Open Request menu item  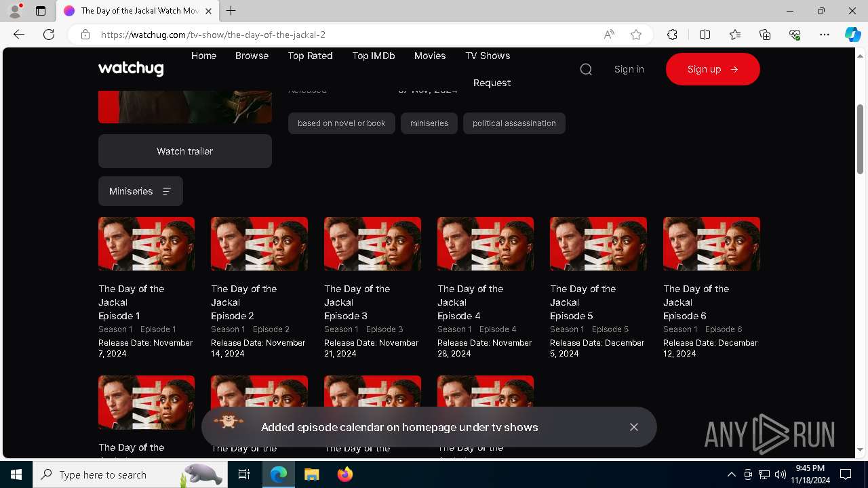(492, 83)
